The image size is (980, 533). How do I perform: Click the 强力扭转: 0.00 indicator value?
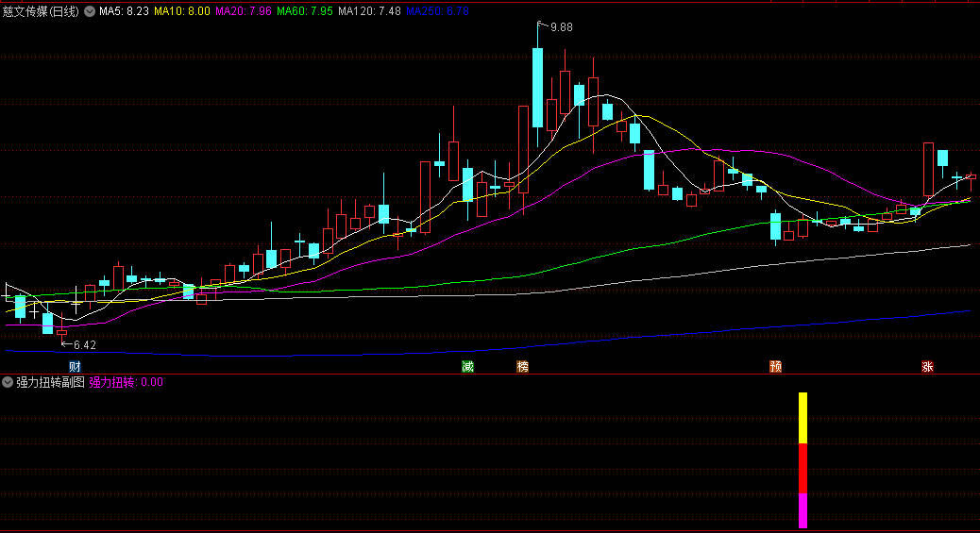tap(126, 382)
